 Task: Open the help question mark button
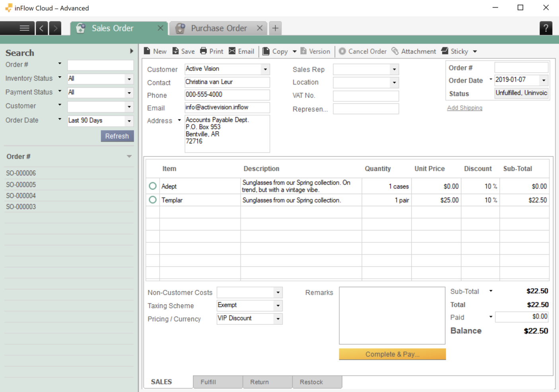546,28
